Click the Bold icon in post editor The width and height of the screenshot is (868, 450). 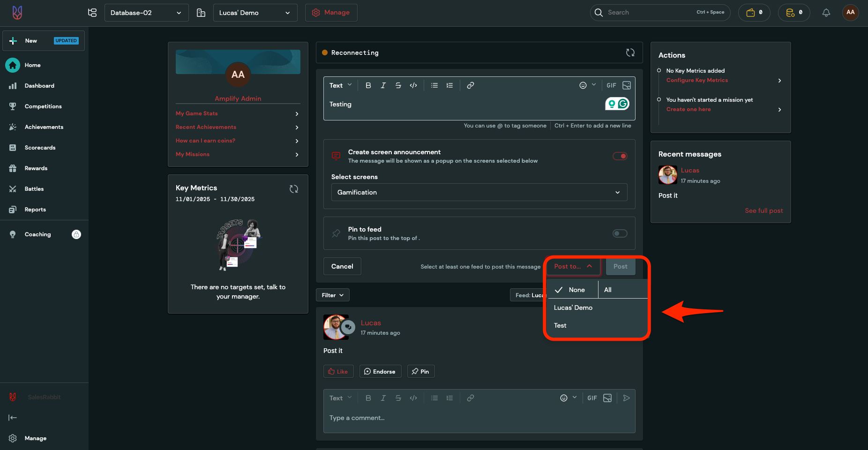click(x=368, y=85)
